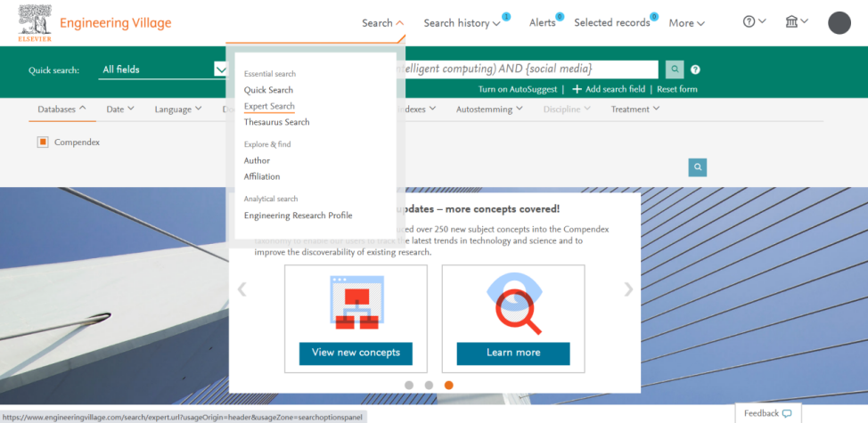The image size is (868, 423).
Task: Select the third orange carousel dot
Action: point(449,386)
